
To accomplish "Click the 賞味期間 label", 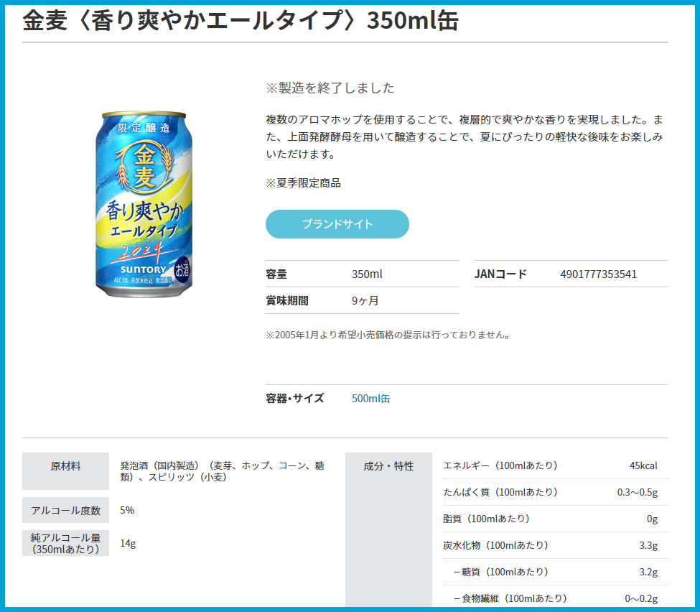I will coord(287,301).
